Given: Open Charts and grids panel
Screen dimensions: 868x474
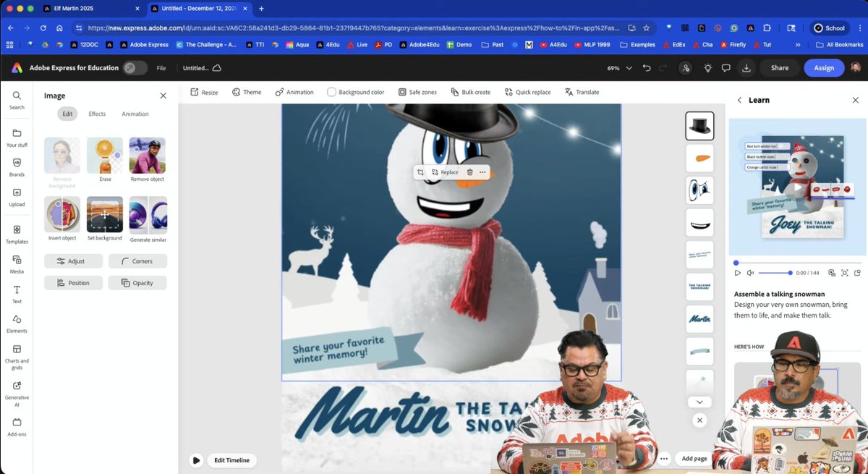Looking at the screenshot, I should [17, 356].
